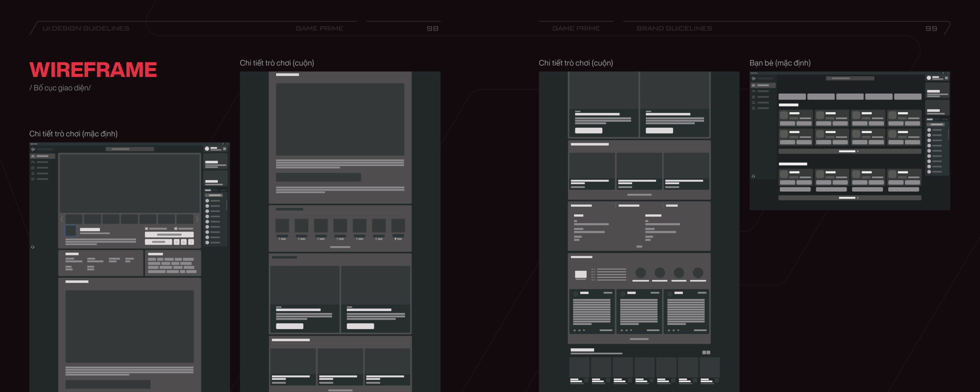980x392 pixels.
Task: Click home icon in Bạn bè wireframe sidebar
Action: [753, 85]
